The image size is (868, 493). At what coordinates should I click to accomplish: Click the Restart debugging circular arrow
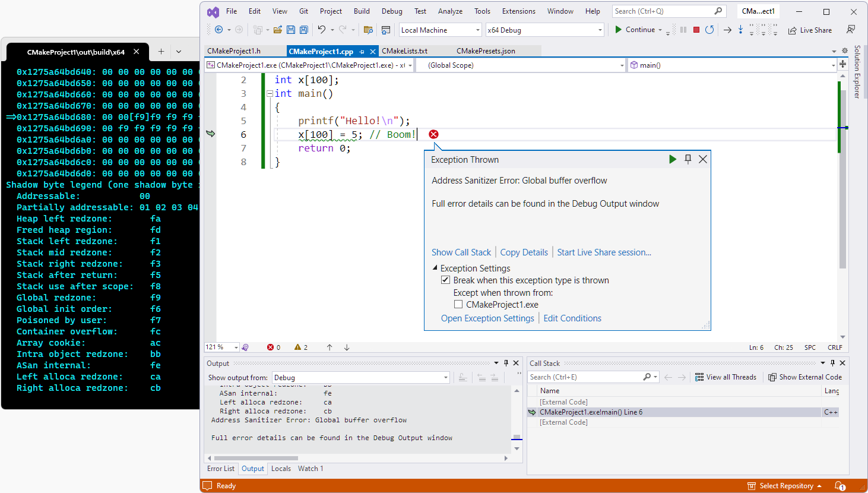[709, 30]
